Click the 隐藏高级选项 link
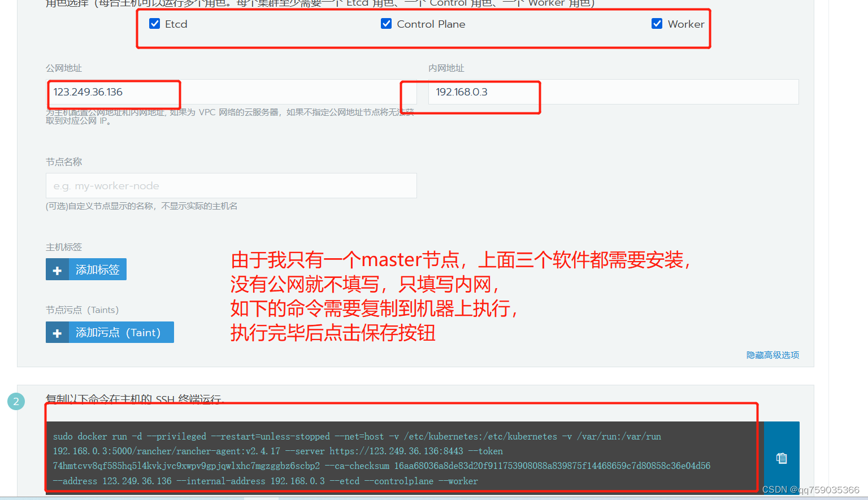Image resolution: width=868 pixels, height=500 pixels. coord(772,355)
